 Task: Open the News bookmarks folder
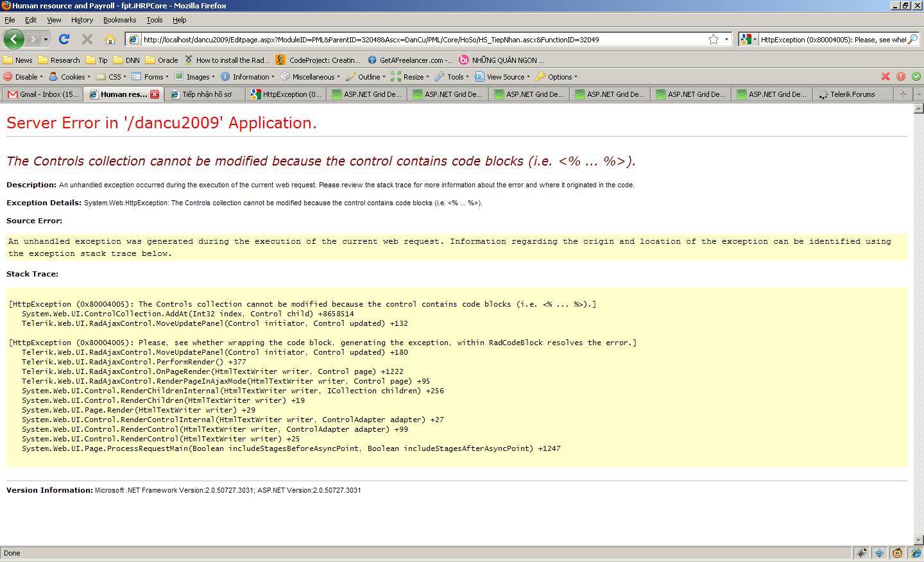(x=18, y=60)
